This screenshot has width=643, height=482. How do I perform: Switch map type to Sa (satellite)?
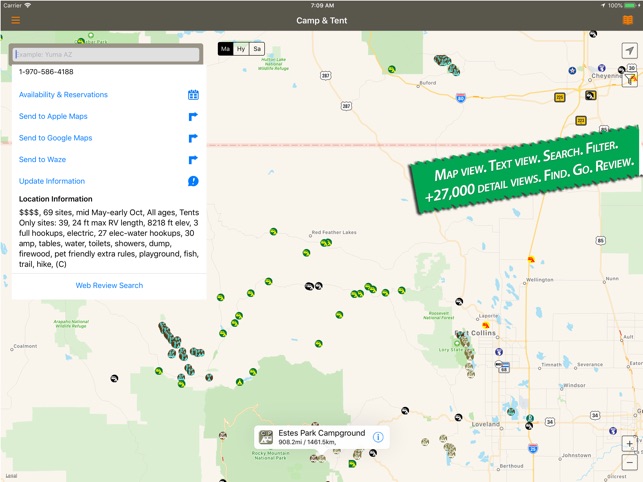tap(257, 49)
